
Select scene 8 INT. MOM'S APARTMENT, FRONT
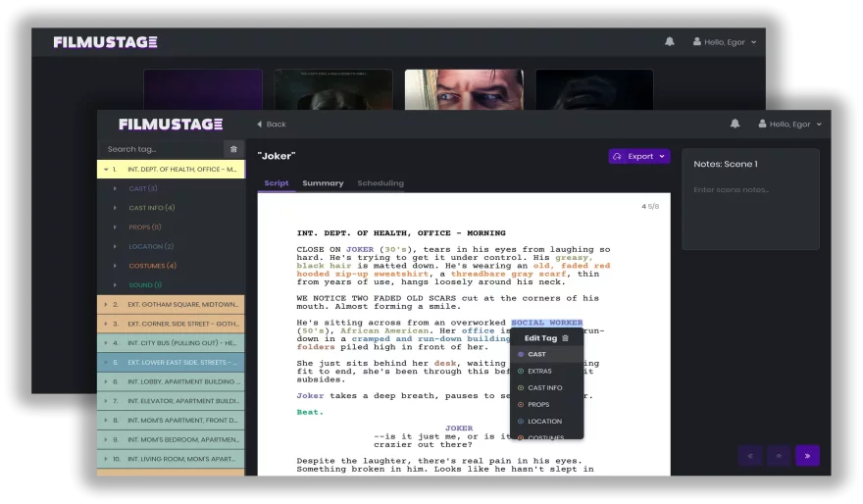pos(172,421)
